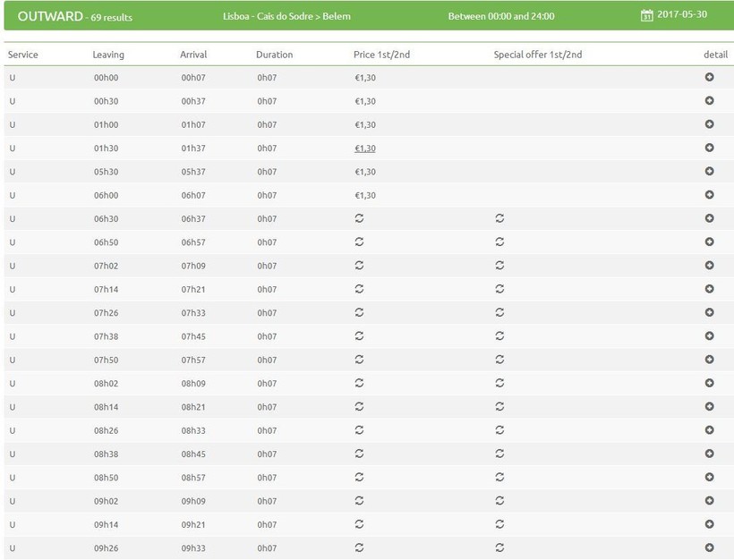The height and width of the screenshot is (560, 734).
Task: Expand detail for the 09h14 departure
Action: pos(709,524)
